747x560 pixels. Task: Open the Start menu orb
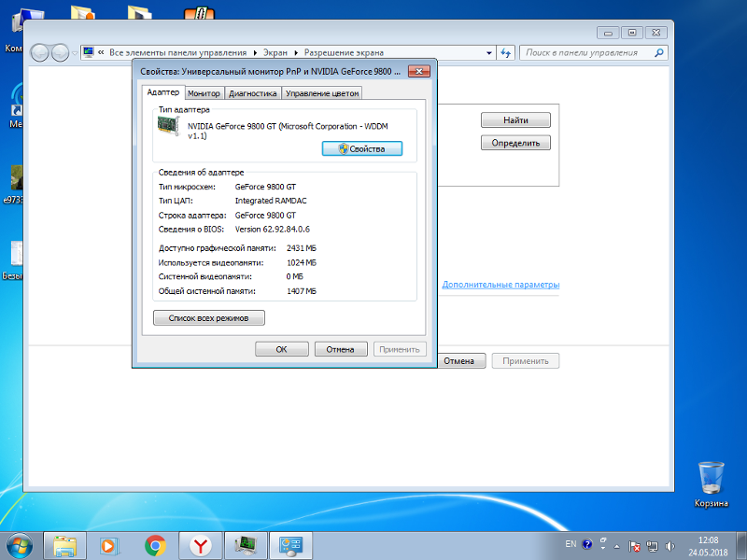tap(20, 546)
